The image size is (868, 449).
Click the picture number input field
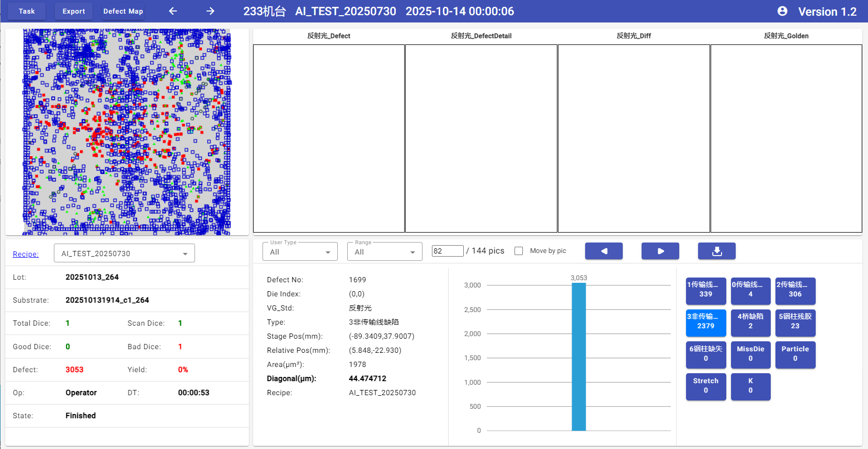pyautogui.click(x=447, y=251)
